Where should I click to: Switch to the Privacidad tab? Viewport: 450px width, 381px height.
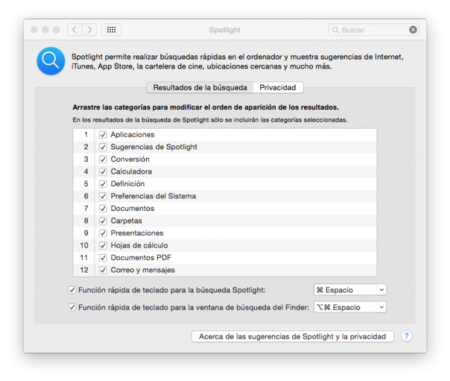click(278, 88)
